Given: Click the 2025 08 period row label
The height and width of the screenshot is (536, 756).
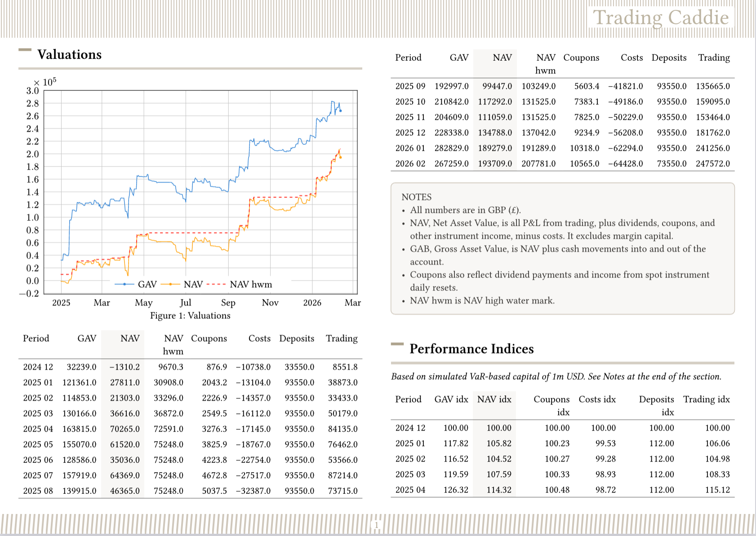Looking at the screenshot, I should (38, 491).
